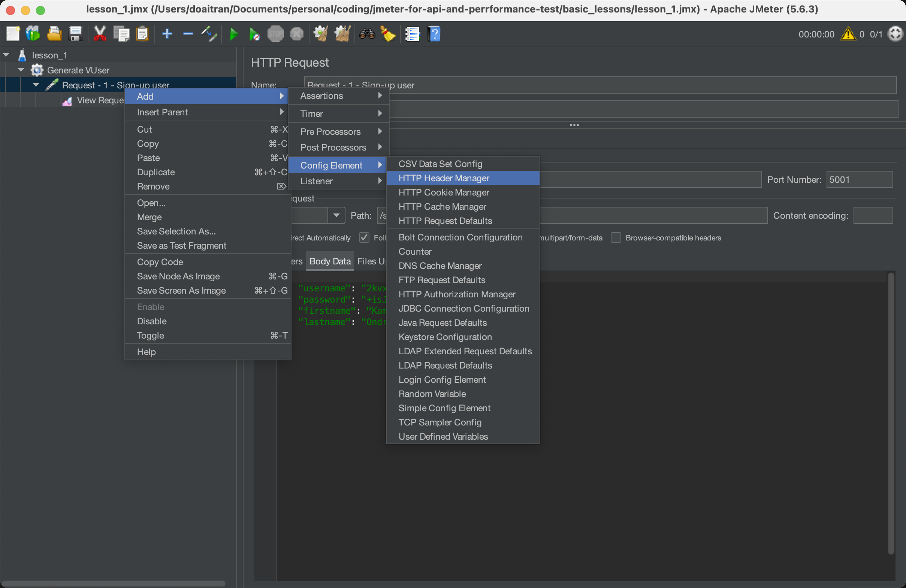906x588 pixels.
Task: Enable Browser-compatible headers checkbox
Action: coord(616,237)
